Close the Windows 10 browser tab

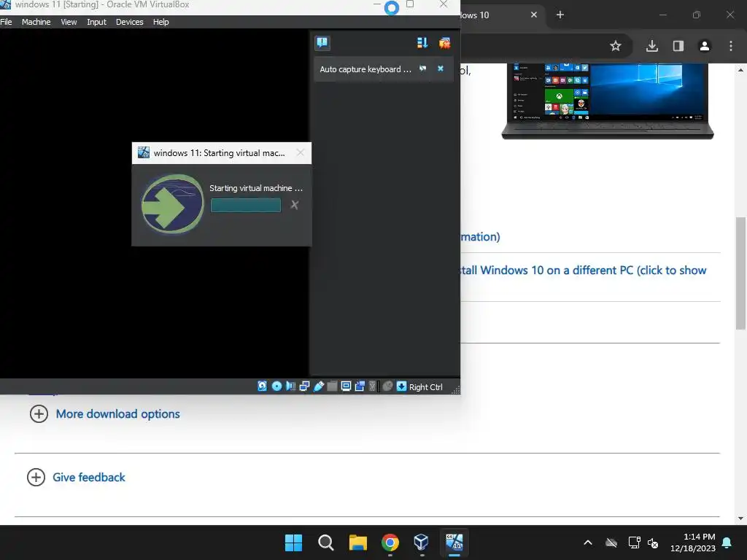click(534, 15)
